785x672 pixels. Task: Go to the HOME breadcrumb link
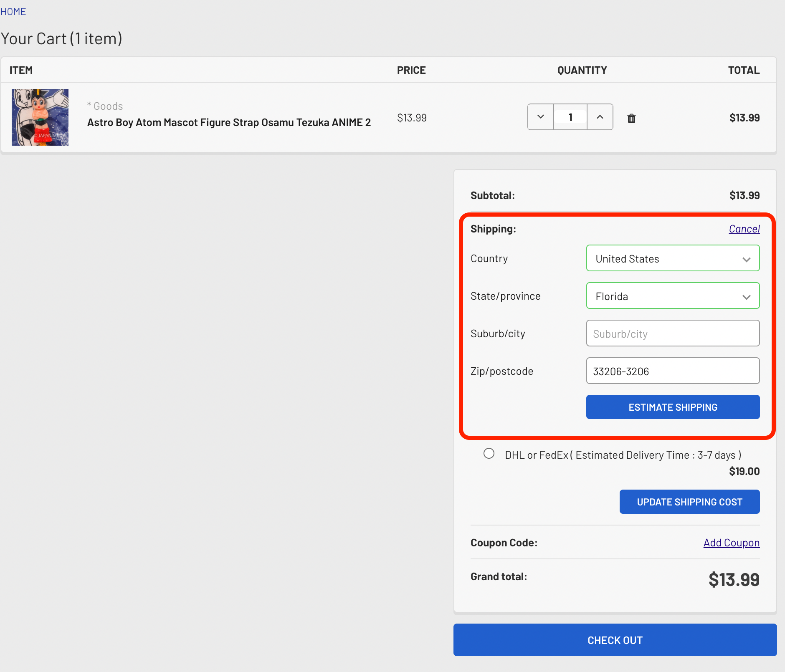(x=13, y=12)
